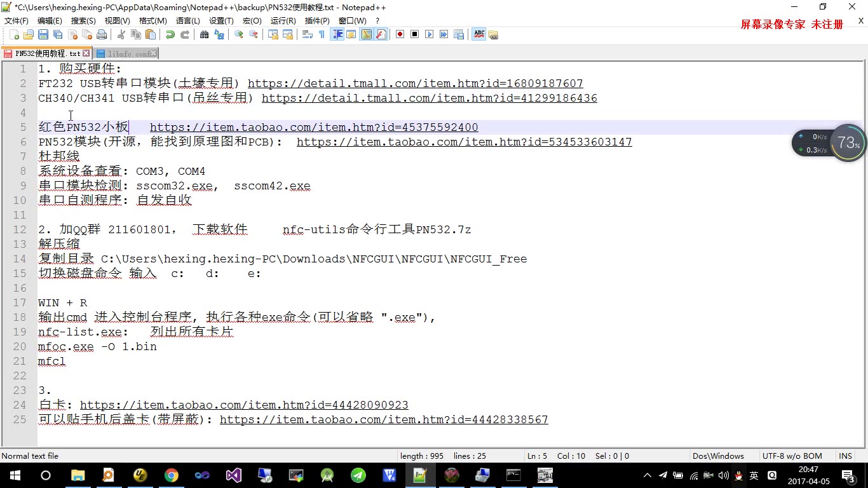
Task: Click the Close All toolbar icon
Action: pyautogui.click(x=87, y=34)
